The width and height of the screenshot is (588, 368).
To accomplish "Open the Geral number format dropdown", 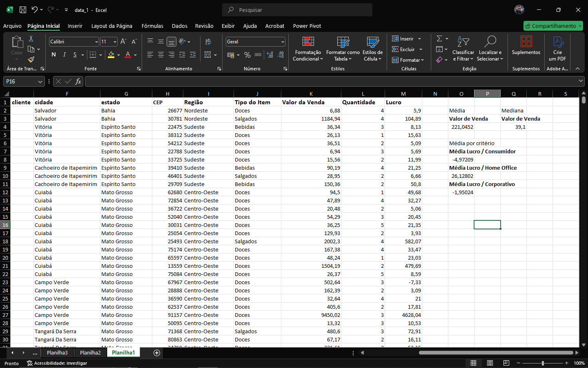I will coord(283,42).
